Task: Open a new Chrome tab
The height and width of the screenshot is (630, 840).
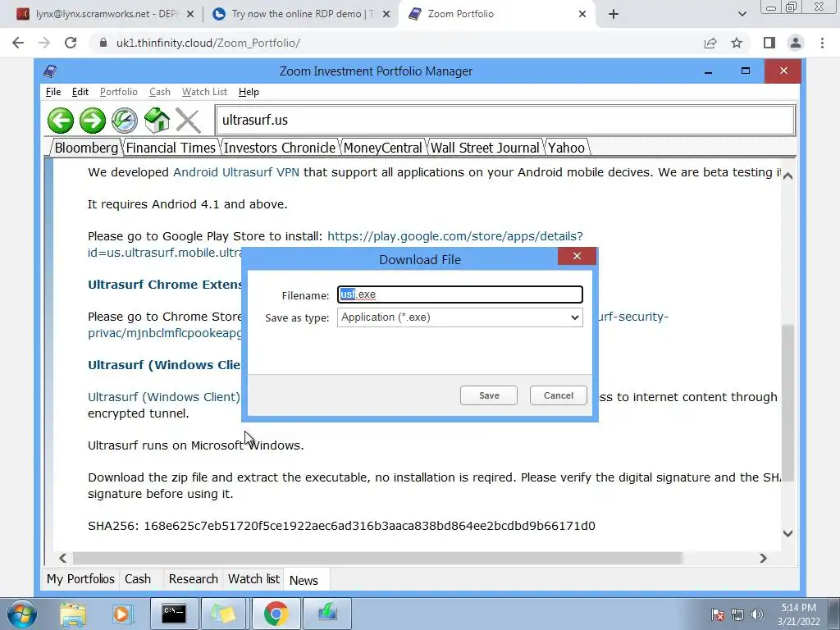Action: [x=614, y=14]
